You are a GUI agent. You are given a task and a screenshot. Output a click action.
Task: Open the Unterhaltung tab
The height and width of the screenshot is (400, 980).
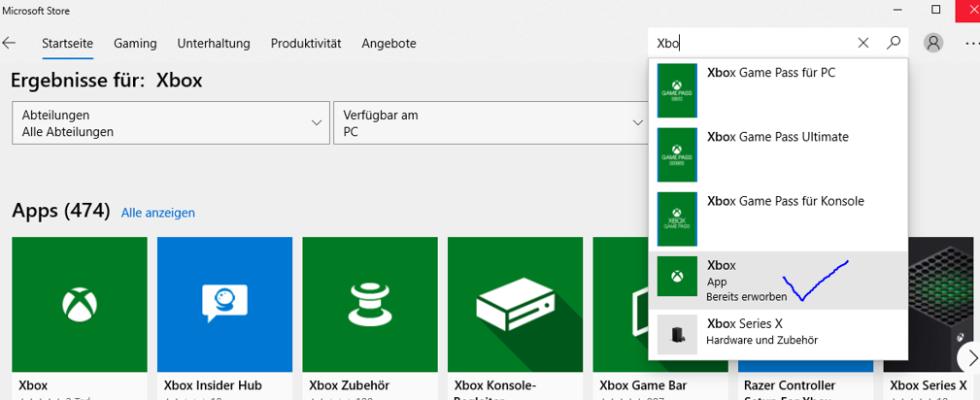[214, 44]
